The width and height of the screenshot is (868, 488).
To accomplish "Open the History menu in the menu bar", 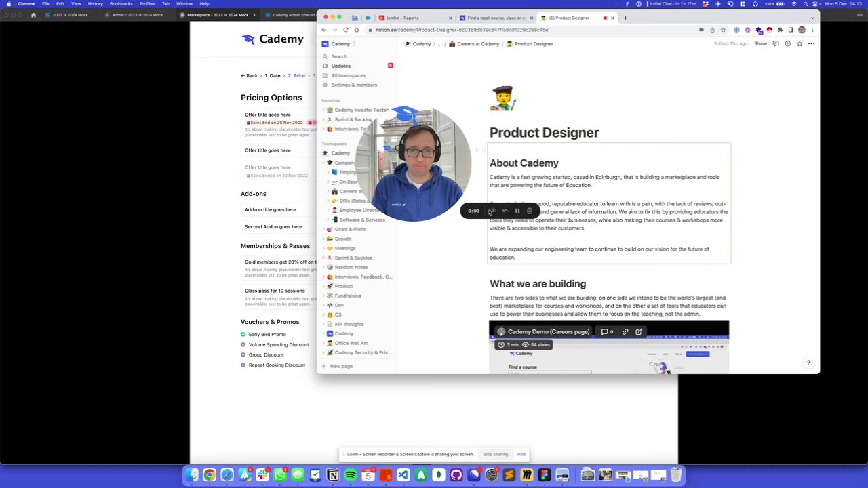I will 95,4.
